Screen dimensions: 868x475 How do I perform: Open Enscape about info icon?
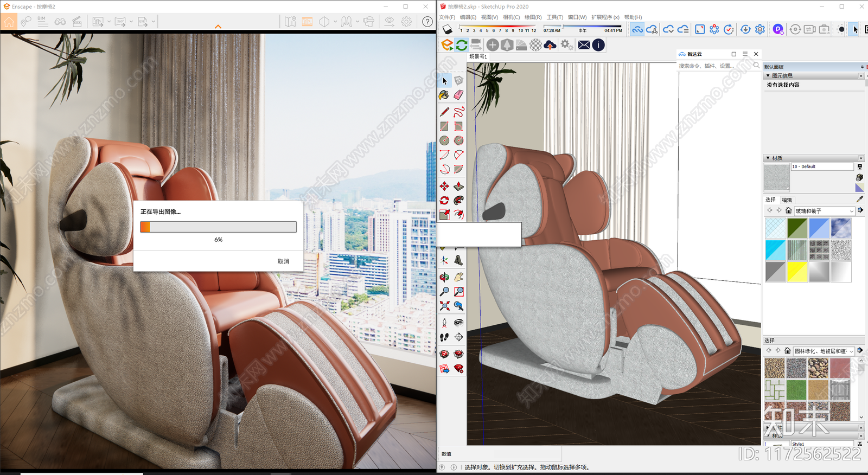tap(598, 45)
